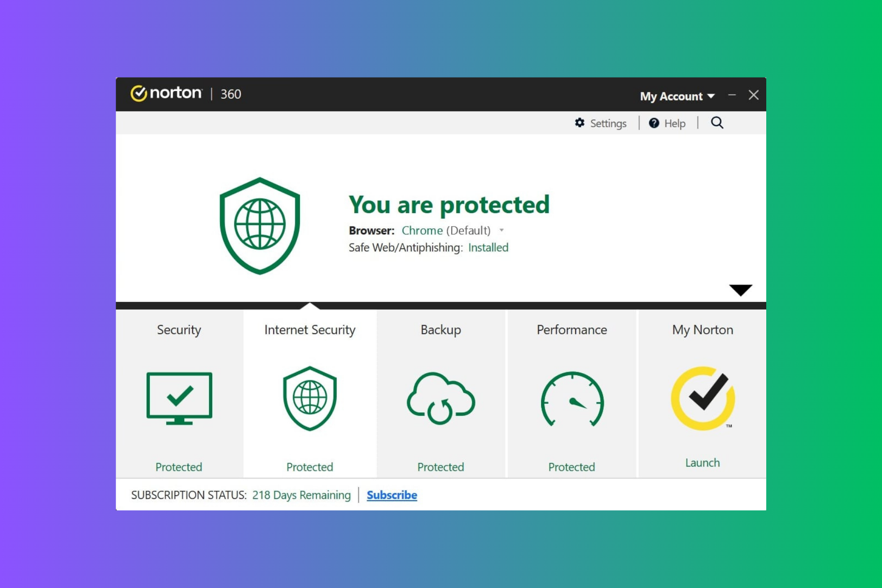Collapse details with the black down triangle
882x588 pixels.
point(741,290)
